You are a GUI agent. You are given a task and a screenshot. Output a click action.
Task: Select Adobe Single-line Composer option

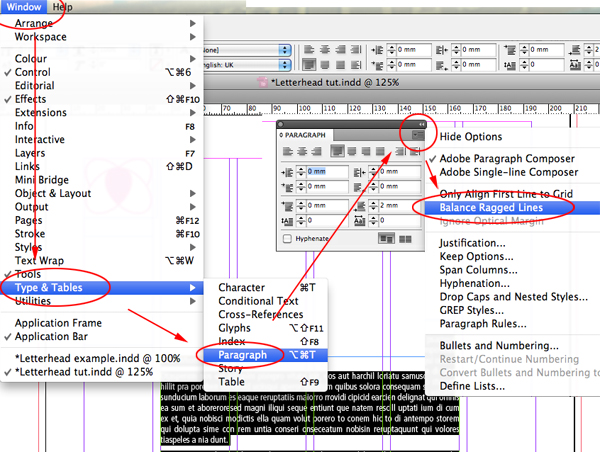pos(512,172)
